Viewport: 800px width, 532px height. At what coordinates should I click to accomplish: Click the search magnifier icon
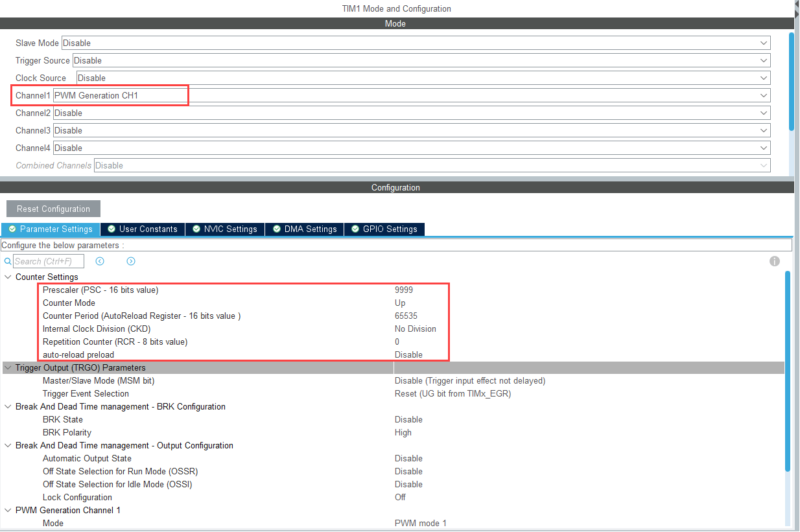(8, 261)
